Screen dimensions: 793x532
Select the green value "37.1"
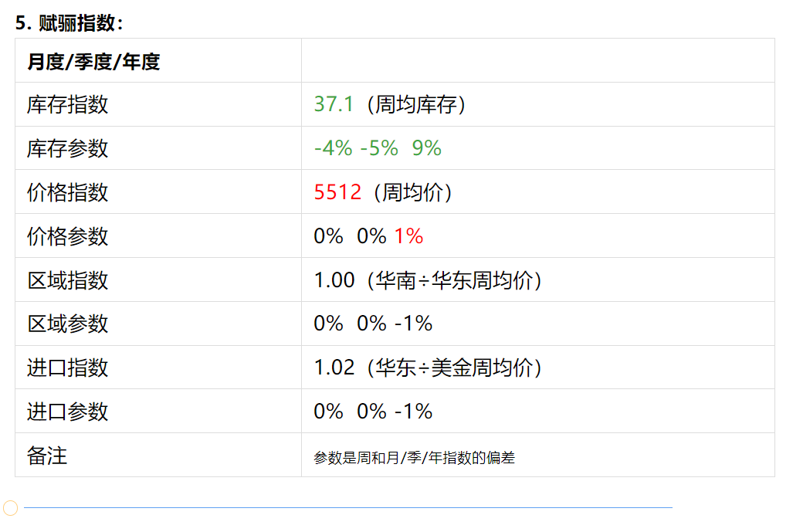pos(334,104)
